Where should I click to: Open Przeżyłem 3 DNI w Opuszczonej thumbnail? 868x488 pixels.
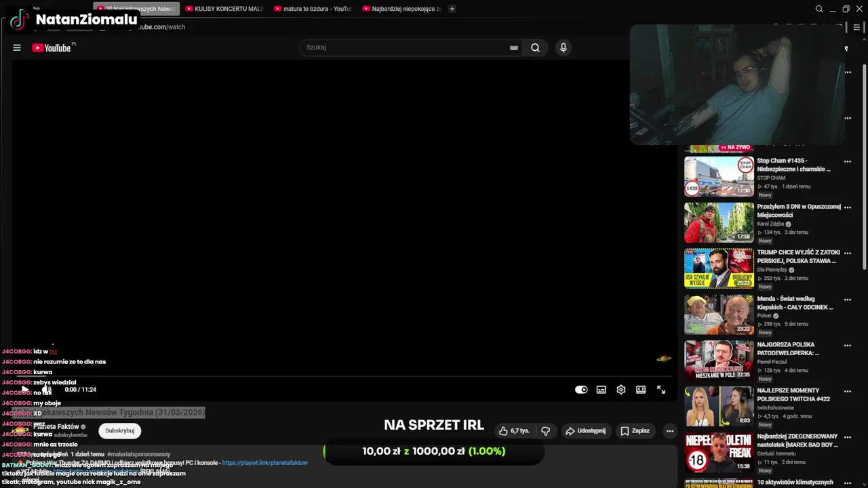pyautogui.click(x=719, y=222)
